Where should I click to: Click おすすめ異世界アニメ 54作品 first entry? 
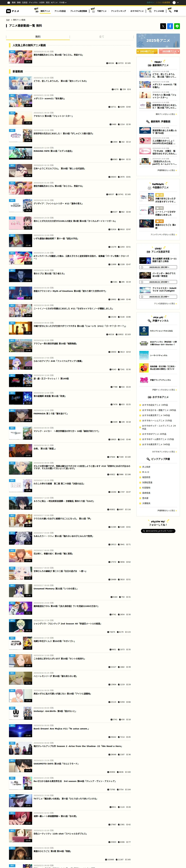coord(156,415)
